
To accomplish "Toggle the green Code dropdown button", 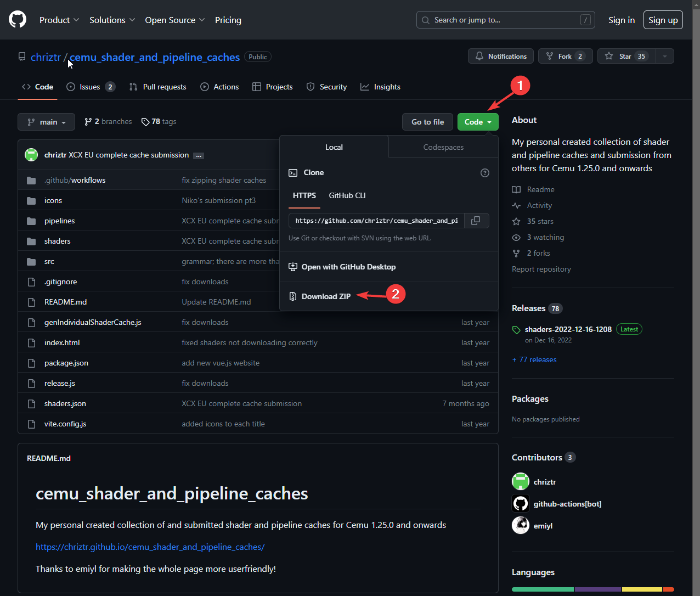I will 478,122.
